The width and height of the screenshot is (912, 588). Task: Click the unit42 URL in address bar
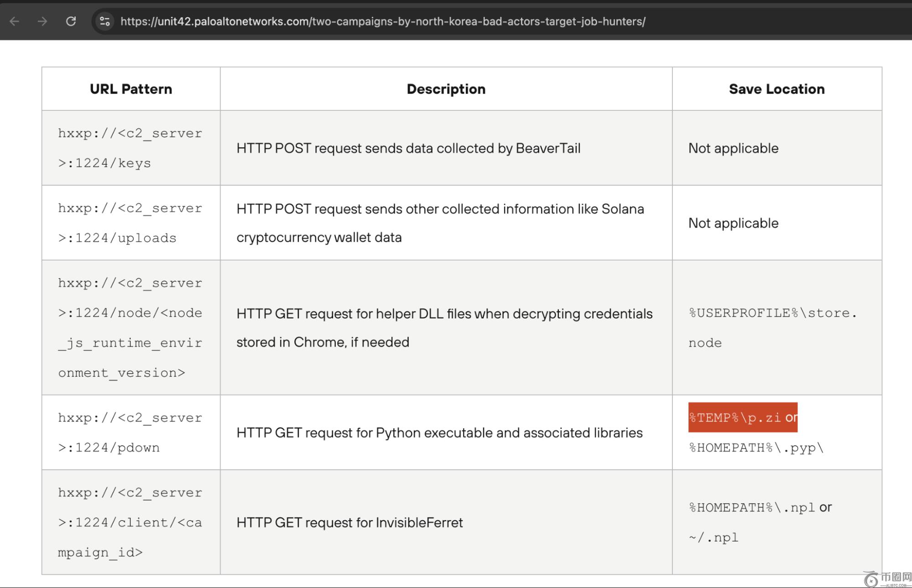tap(382, 21)
